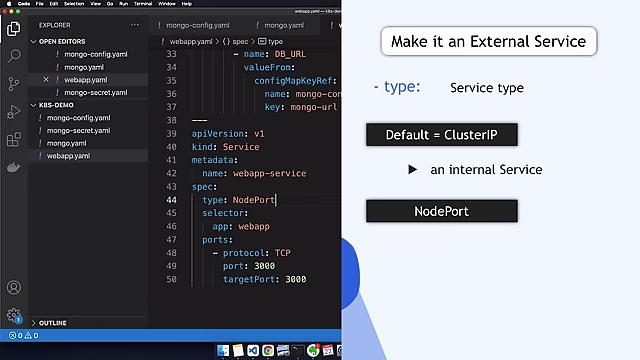The width and height of the screenshot is (640, 360).
Task: Click 'NodePort' value on line 44
Action: point(253,200)
